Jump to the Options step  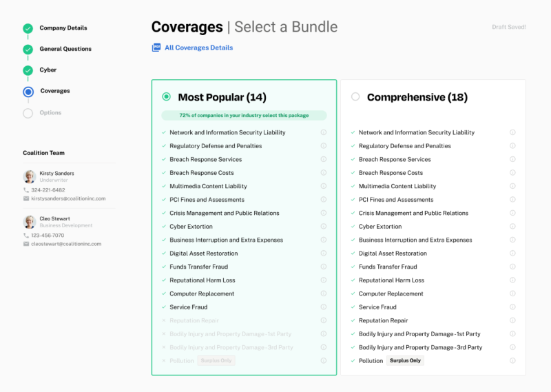50,113
